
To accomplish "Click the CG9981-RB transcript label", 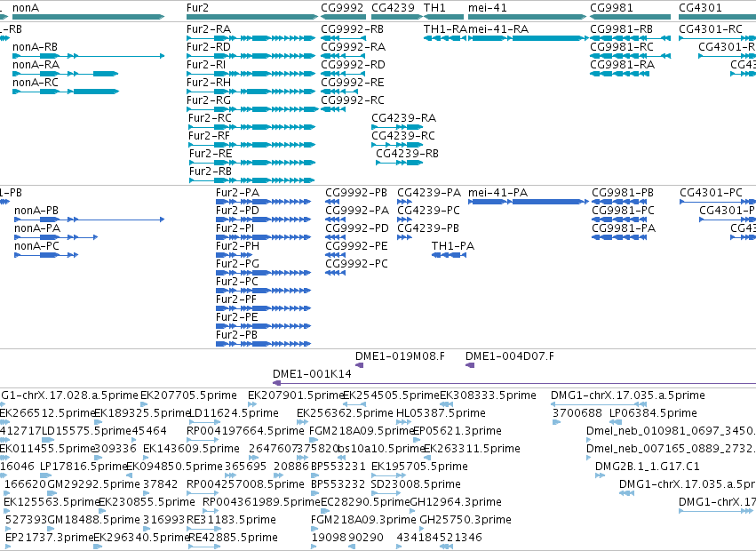I will [622, 29].
